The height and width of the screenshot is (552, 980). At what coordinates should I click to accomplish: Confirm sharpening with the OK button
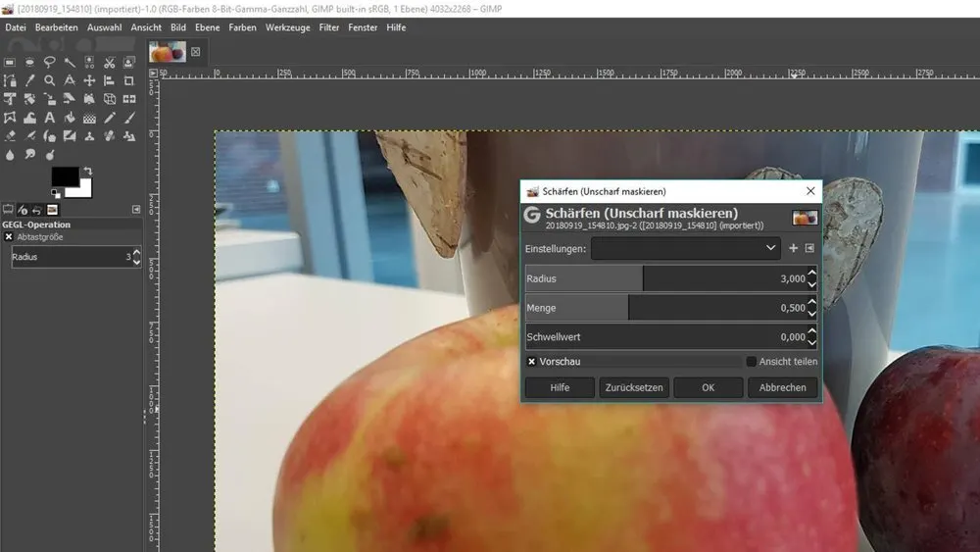[708, 387]
